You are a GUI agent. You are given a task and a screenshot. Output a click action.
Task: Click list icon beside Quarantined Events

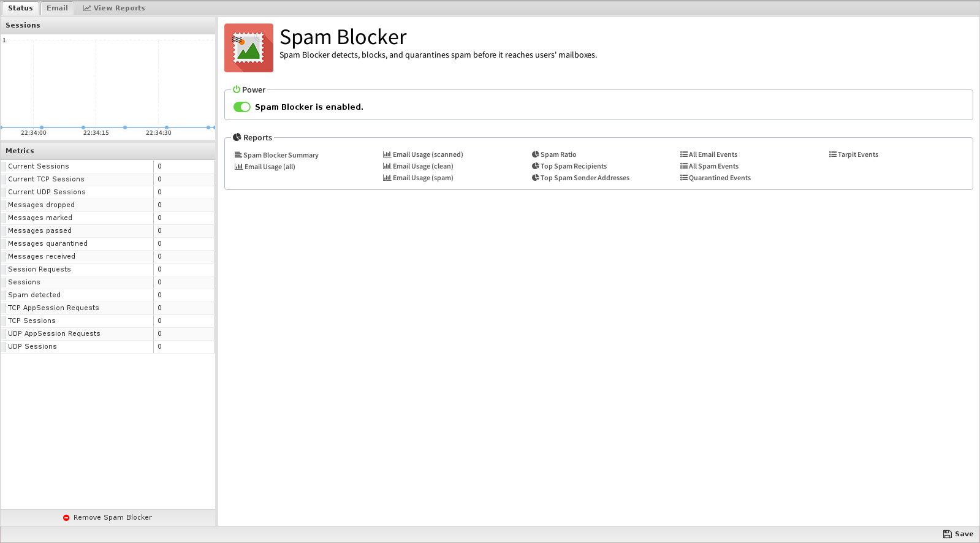tap(683, 178)
